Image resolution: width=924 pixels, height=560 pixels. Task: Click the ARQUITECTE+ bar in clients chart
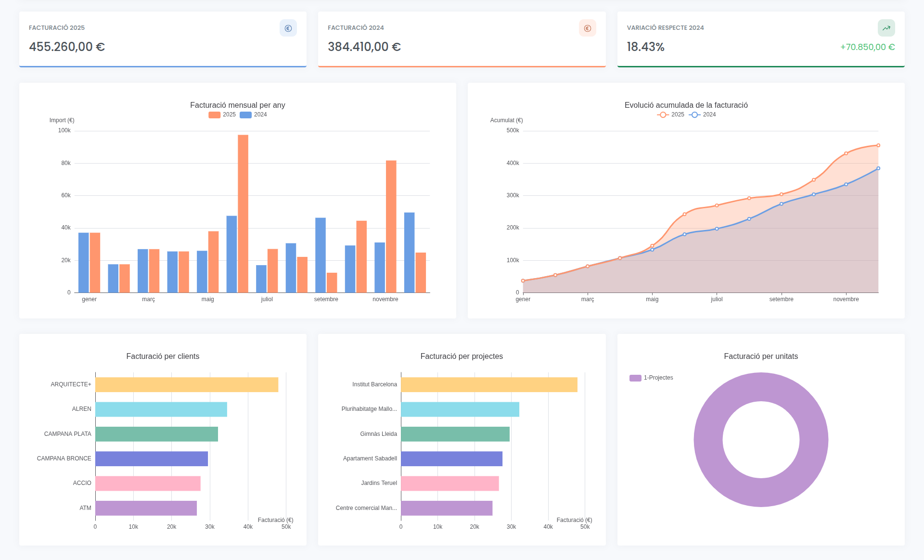(187, 384)
